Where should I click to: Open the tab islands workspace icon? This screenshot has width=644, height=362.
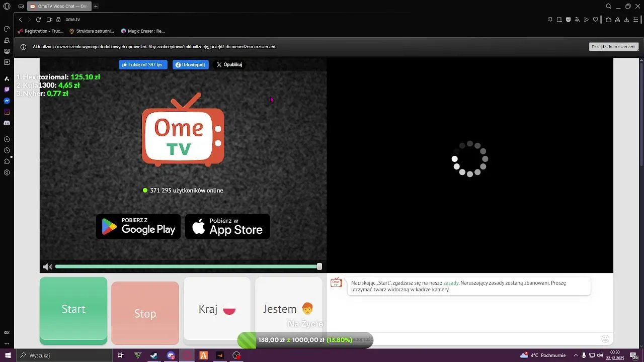[x=21, y=7]
